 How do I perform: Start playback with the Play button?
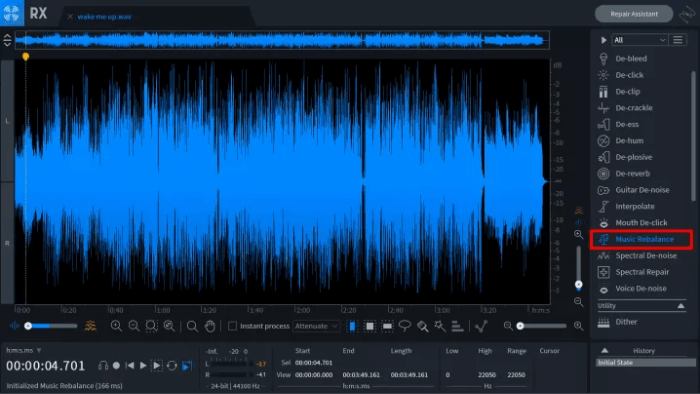coord(143,366)
